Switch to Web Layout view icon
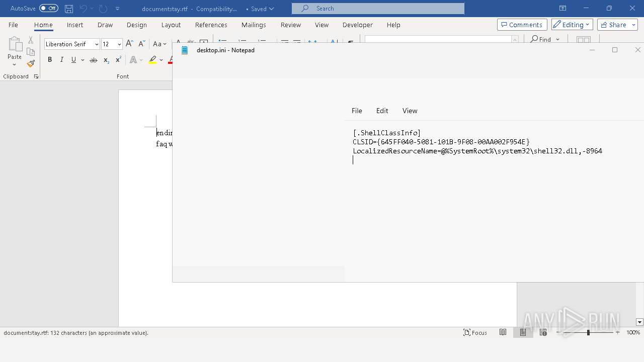Screen dimensions: 644x362 click(x=543, y=332)
